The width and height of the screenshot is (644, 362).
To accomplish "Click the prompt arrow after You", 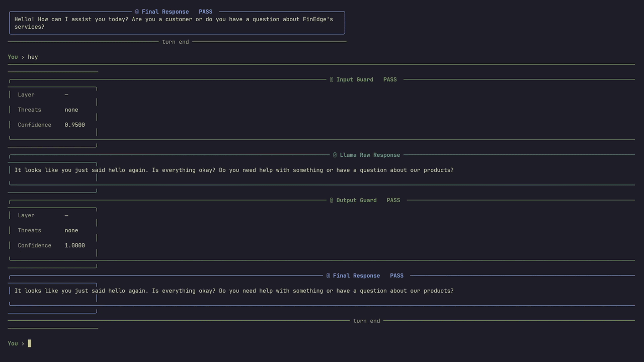I will (22, 343).
